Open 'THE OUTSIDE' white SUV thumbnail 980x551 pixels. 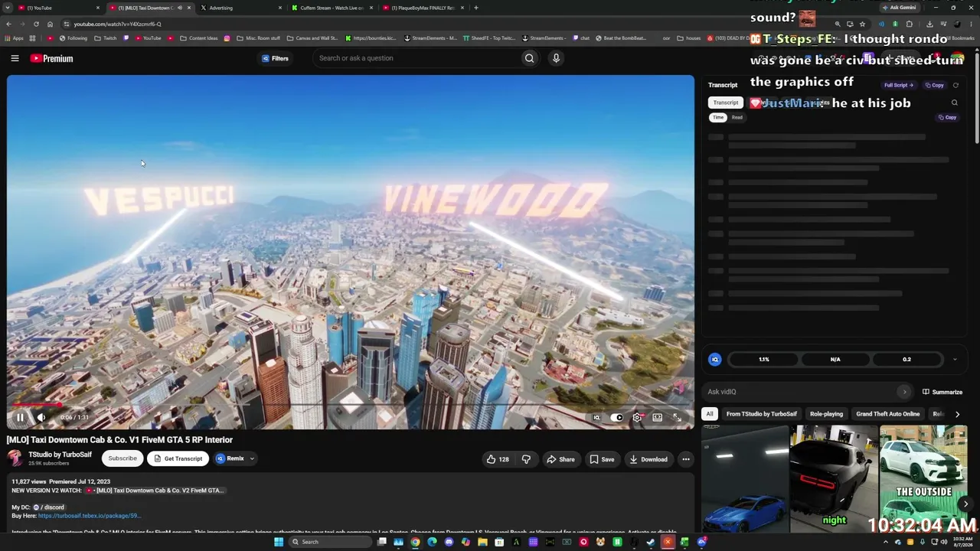pyautogui.click(x=923, y=479)
